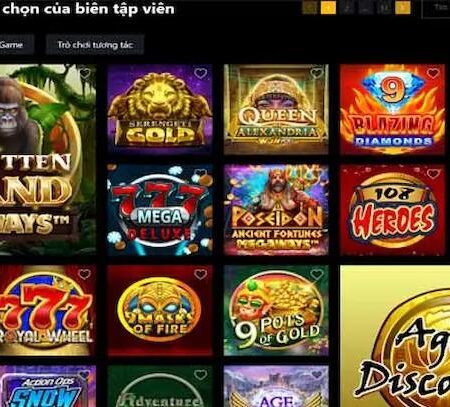Open 777 Mega Deluxe game tile
The height and width of the screenshot is (407, 450).
pyautogui.click(x=160, y=210)
